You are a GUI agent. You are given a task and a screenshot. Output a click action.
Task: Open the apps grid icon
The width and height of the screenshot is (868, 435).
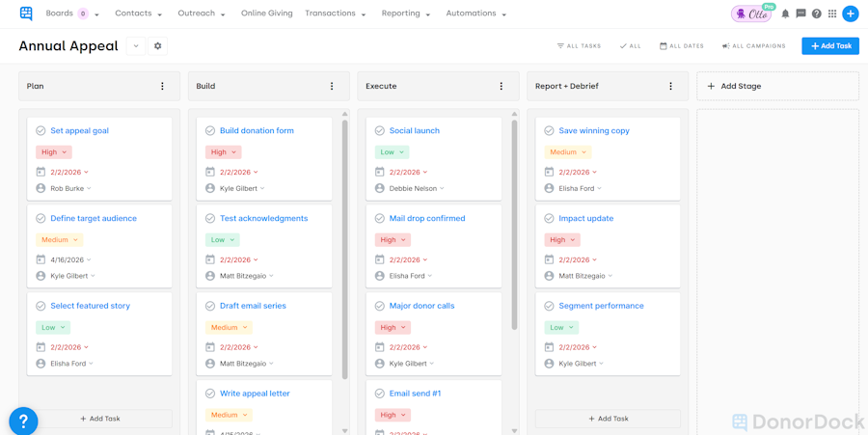(x=832, y=14)
